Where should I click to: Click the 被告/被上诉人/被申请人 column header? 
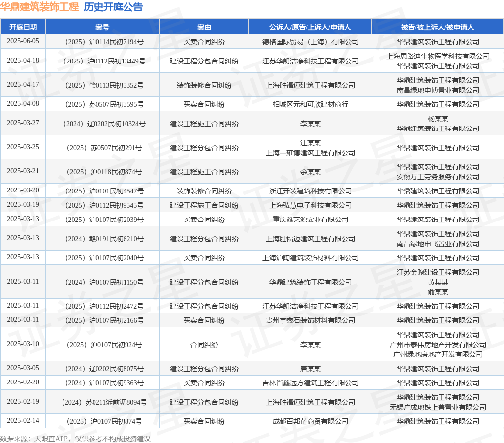click(438, 27)
